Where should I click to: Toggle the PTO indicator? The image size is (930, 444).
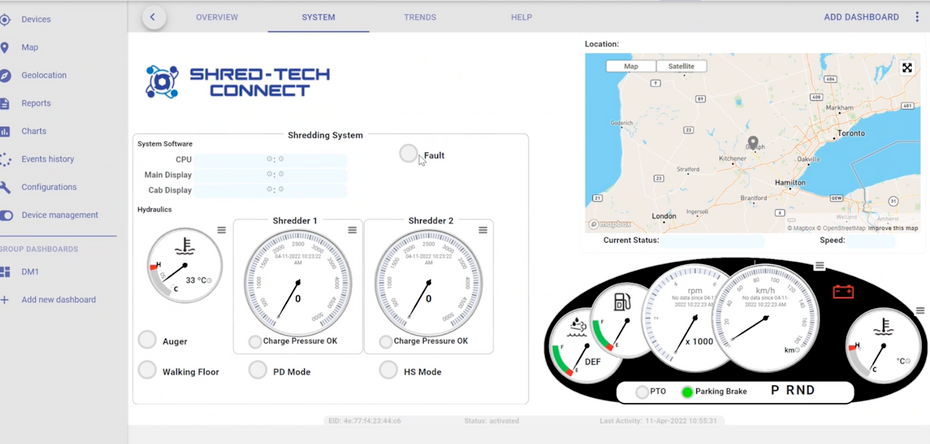coord(642,392)
